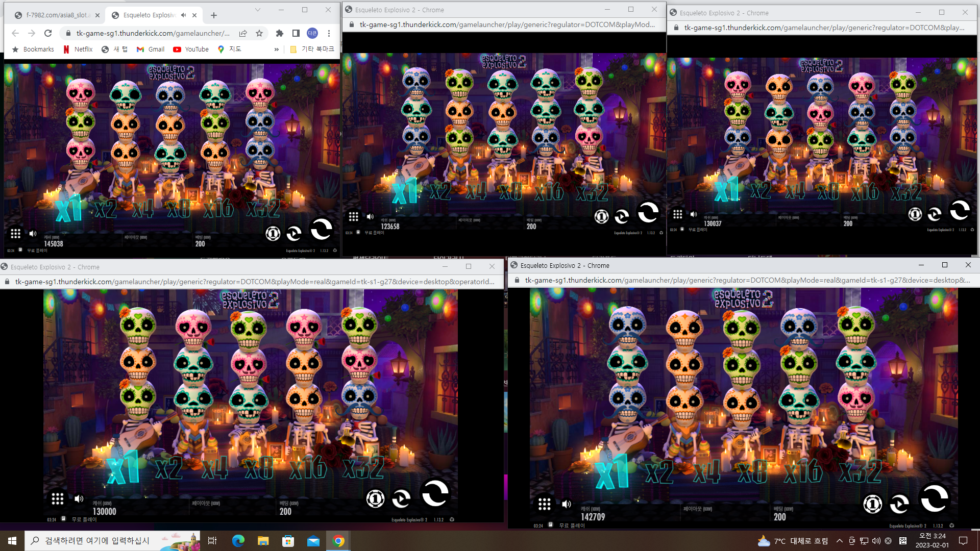Open File Explorer from the taskbar

pyautogui.click(x=263, y=541)
